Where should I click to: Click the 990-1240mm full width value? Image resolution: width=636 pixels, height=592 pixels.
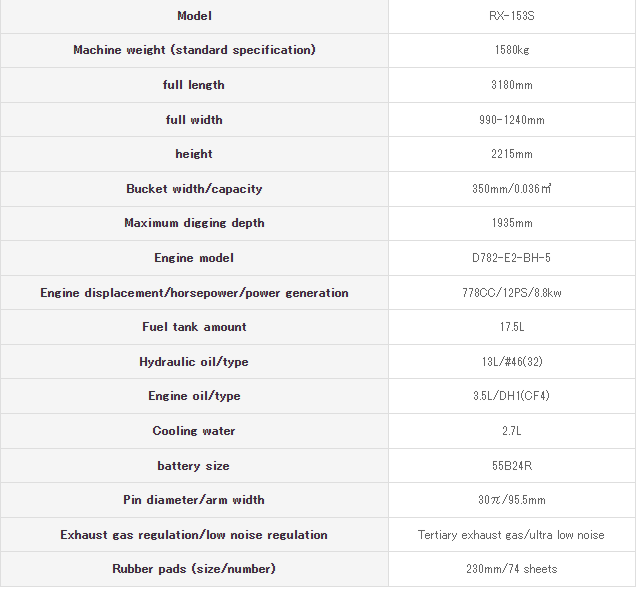(511, 120)
